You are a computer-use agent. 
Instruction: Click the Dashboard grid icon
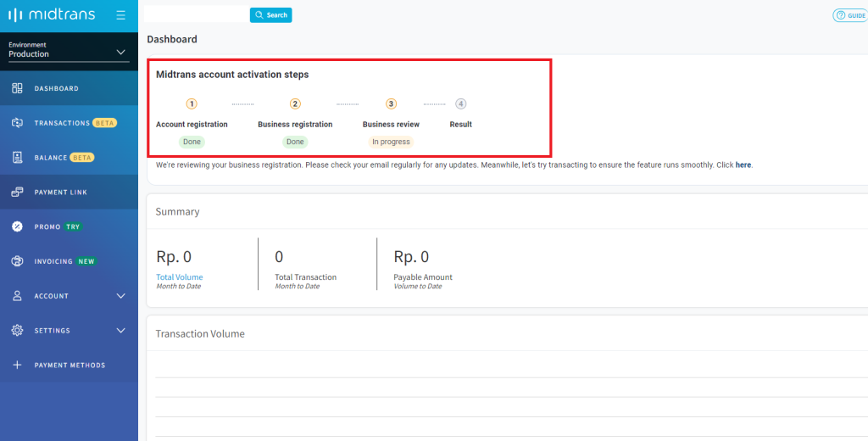(x=17, y=88)
